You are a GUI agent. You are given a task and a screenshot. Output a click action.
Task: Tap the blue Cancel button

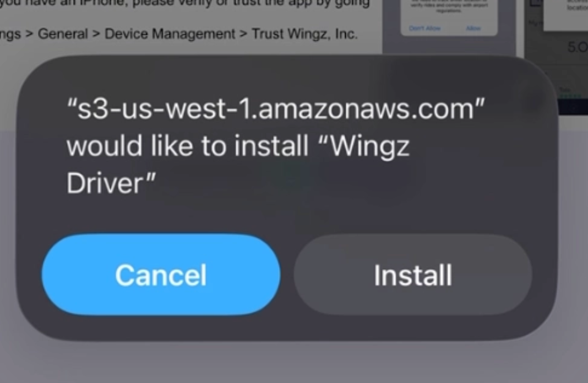(161, 275)
